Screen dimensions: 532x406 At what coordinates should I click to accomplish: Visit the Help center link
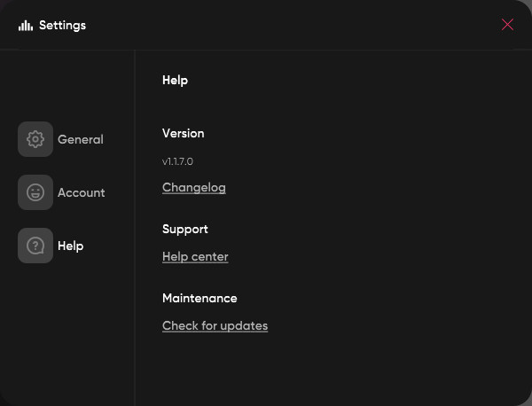pyautogui.click(x=195, y=256)
